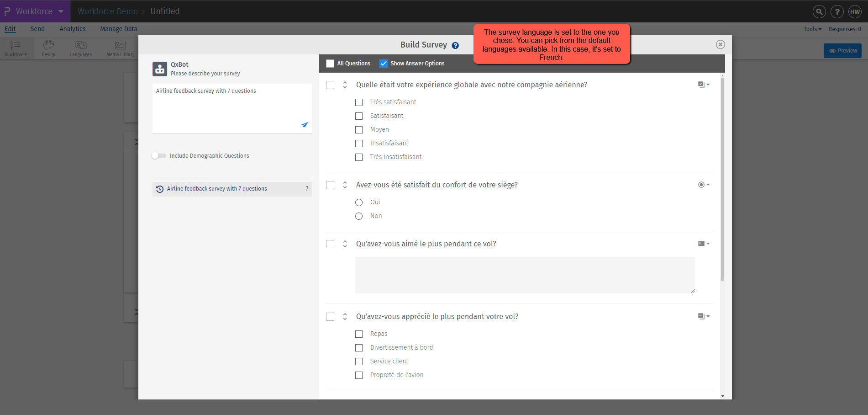868x415 pixels.
Task: Open the Manage Data menu
Action: 118,29
